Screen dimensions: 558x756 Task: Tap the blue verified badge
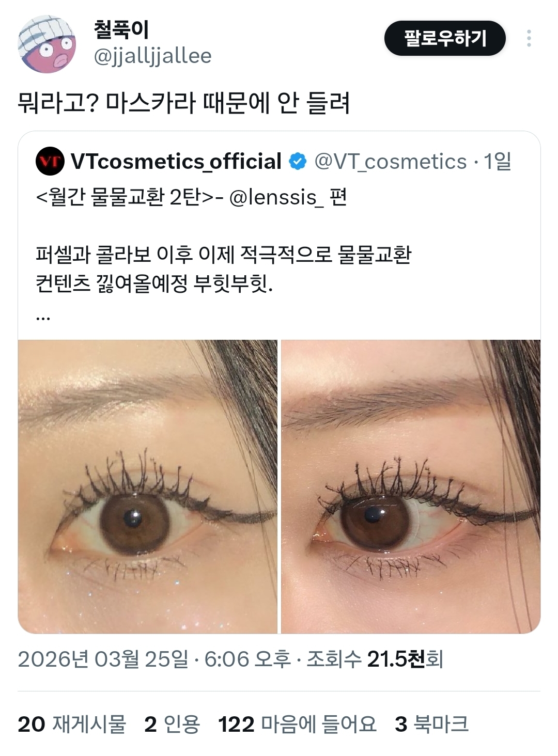(298, 162)
